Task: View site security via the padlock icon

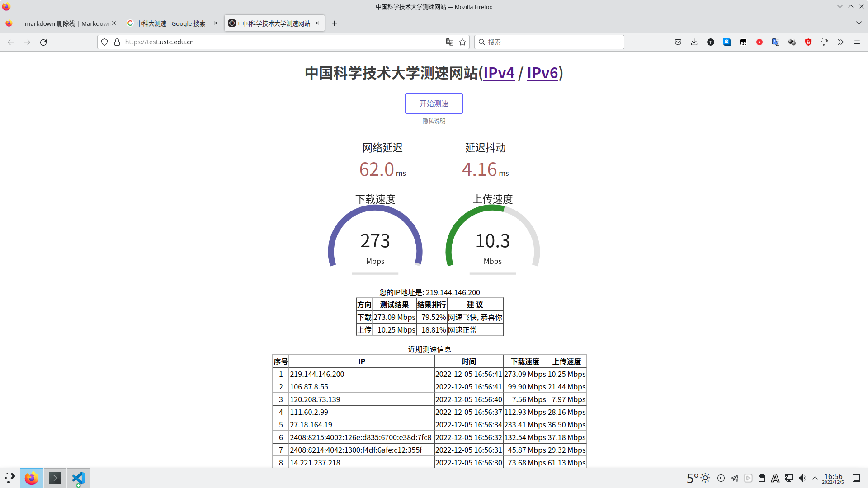Action: 117,42
